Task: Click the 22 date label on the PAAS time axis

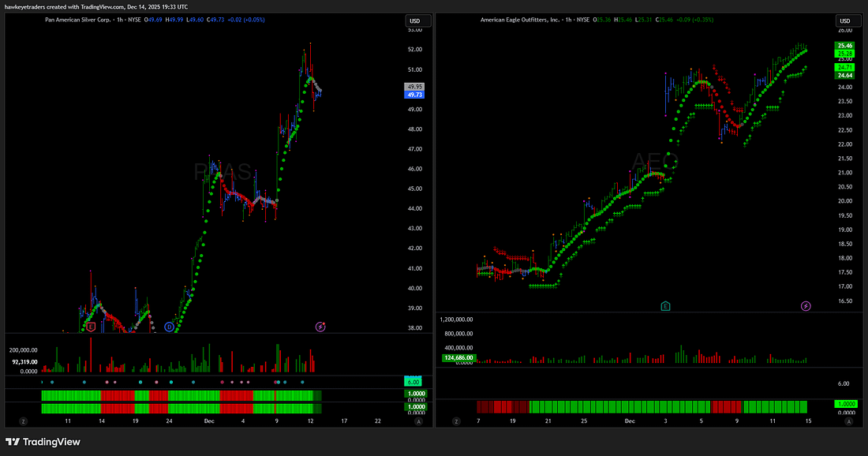Action: point(378,421)
